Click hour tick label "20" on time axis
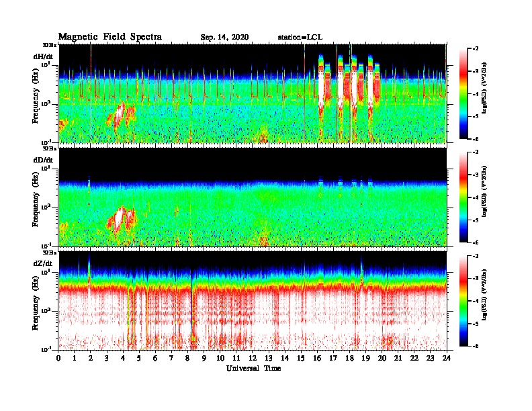Screen dimensions: 532x411 [382, 359]
